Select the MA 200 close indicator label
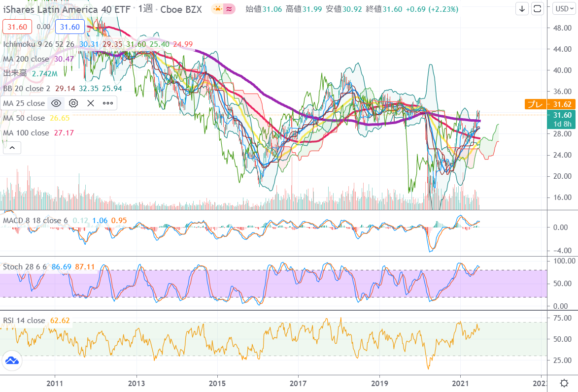This screenshot has height=392, width=578. click(26, 59)
